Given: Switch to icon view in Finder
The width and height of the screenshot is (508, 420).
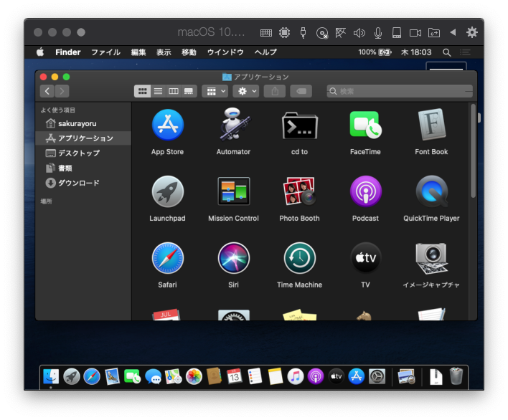Looking at the screenshot, I should point(143,91).
